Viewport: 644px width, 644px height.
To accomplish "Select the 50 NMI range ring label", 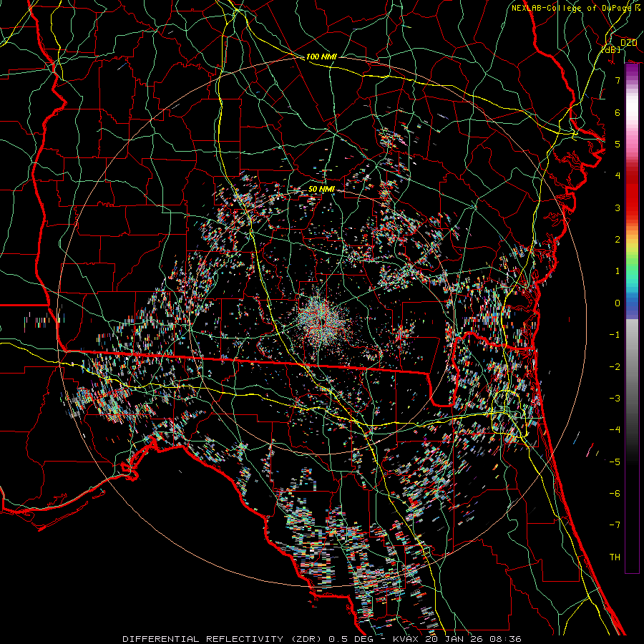I will [x=321, y=189].
